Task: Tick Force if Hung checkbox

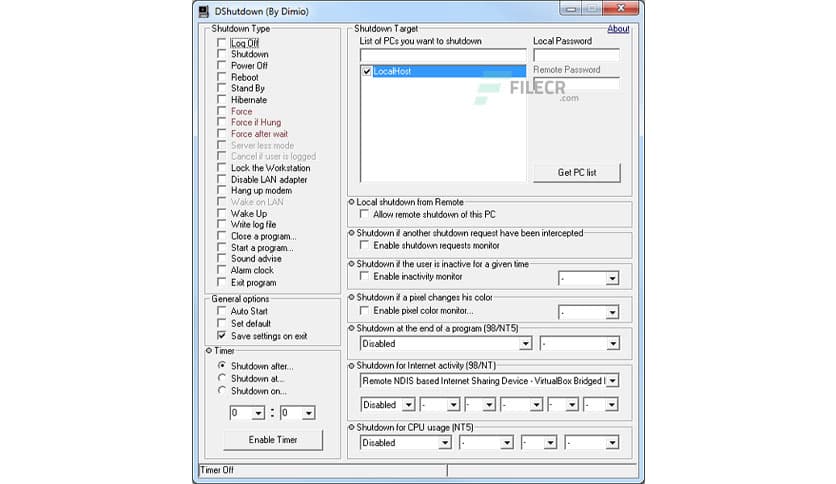Action: point(222,122)
